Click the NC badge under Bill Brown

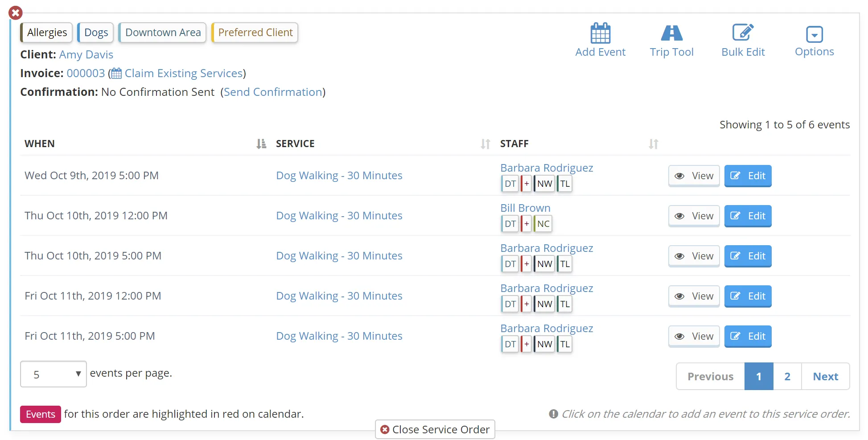tap(543, 224)
